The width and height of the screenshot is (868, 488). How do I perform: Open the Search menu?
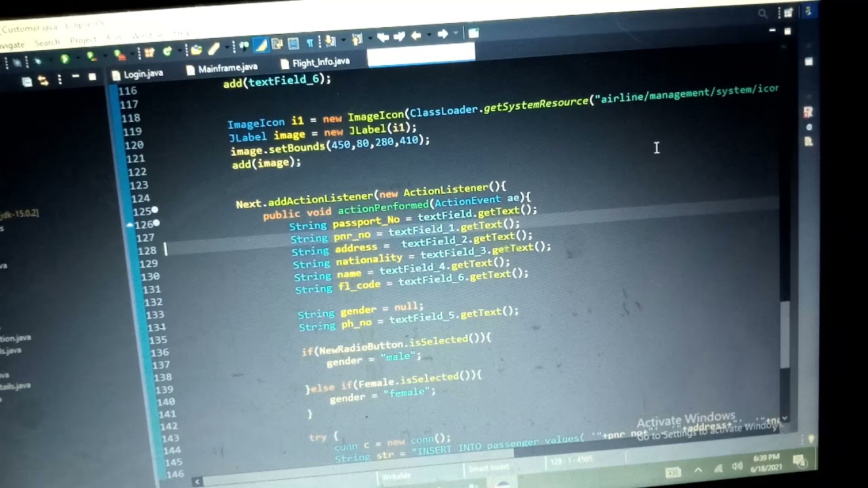point(47,43)
